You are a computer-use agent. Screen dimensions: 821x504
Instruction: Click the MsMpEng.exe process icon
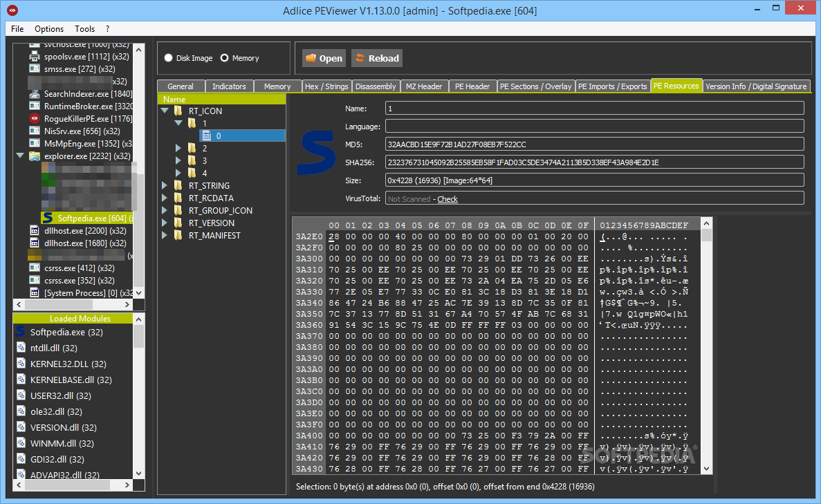(x=35, y=143)
